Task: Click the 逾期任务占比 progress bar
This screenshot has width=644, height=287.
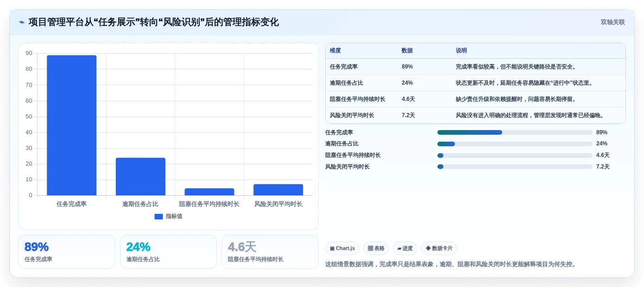Action: [515, 144]
